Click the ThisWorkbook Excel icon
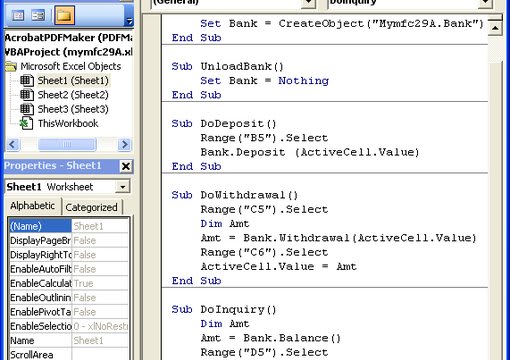Screen dimensions: 510x360 click(26, 123)
